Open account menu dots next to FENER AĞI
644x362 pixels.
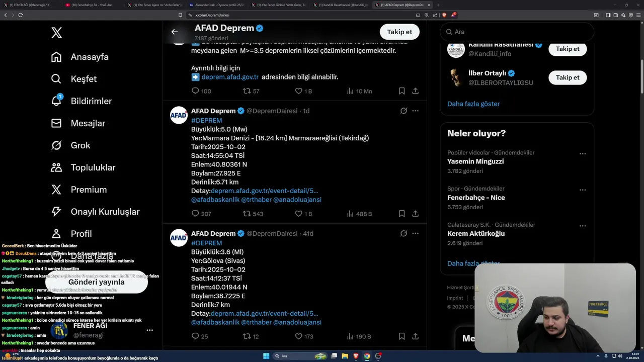[x=149, y=330]
